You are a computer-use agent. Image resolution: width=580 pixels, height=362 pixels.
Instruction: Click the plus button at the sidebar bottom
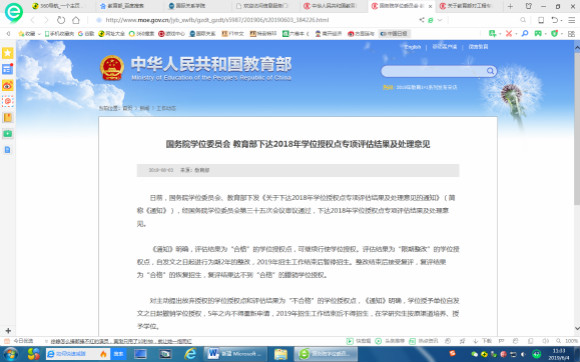(8, 331)
